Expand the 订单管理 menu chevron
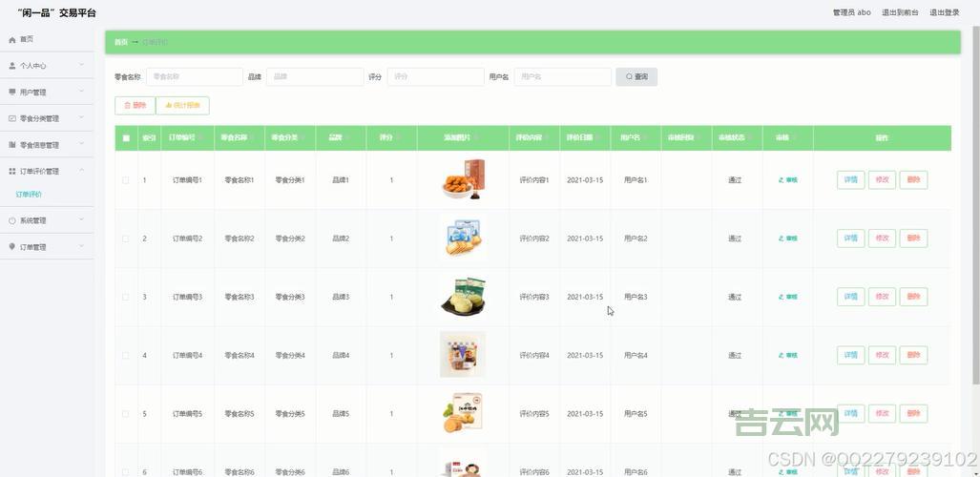 81,246
